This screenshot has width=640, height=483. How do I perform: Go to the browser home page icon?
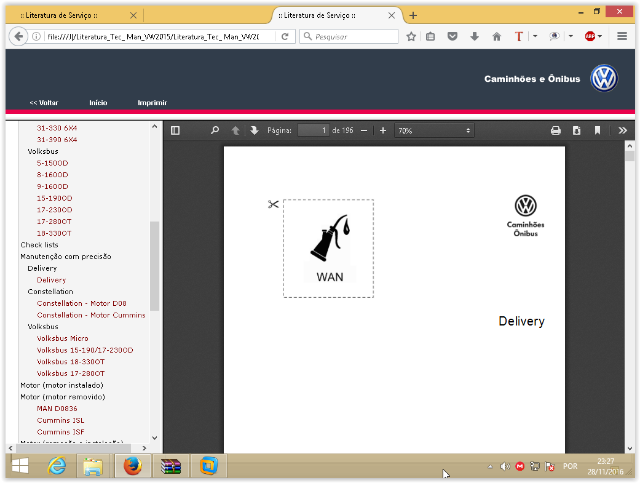[x=496, y=37]
